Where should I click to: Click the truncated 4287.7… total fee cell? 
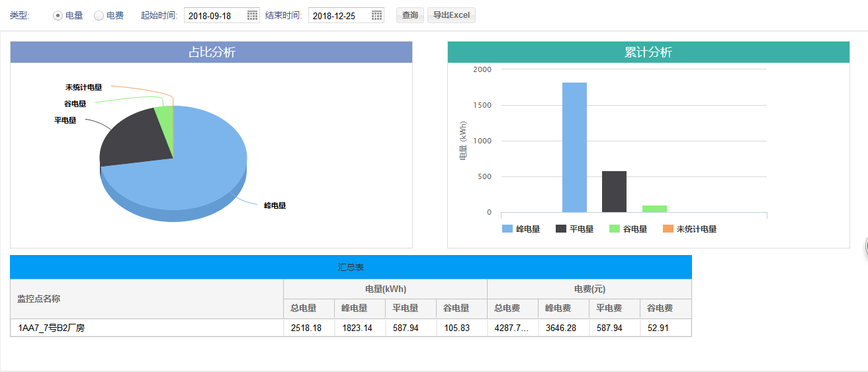[513, 328]
